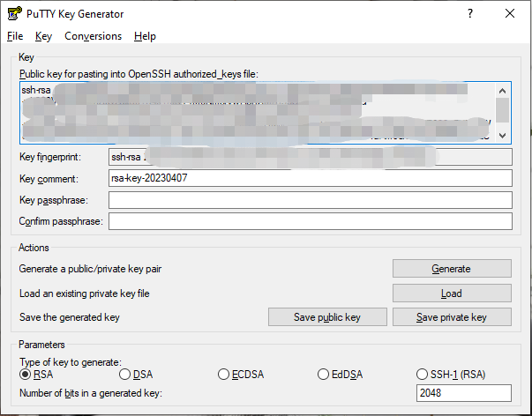The width and height of the screenshot is (532, 416).
Task: Open the Help menu
Action: pos(145,36)
